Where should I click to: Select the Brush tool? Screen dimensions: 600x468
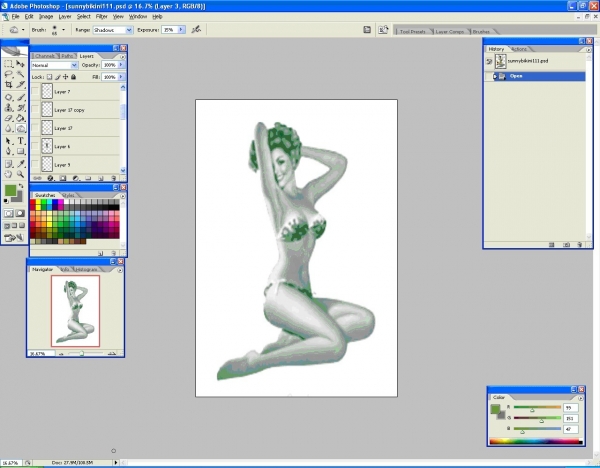20,98
